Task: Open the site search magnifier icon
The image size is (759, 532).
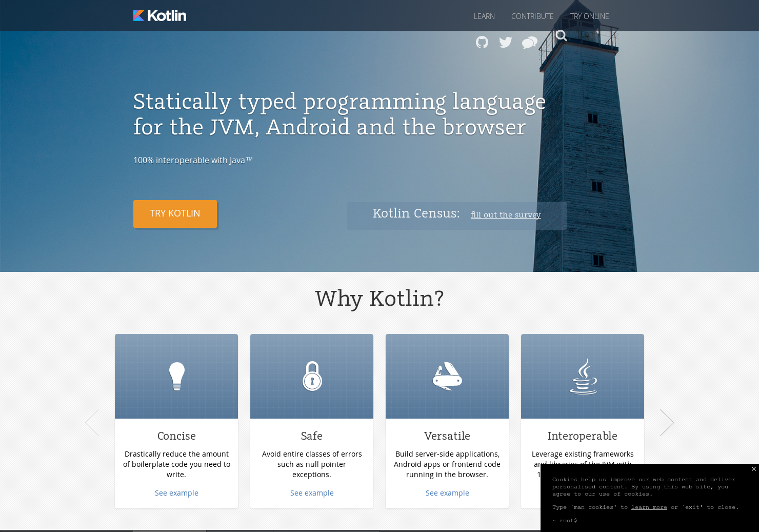Action: [562, 35]
